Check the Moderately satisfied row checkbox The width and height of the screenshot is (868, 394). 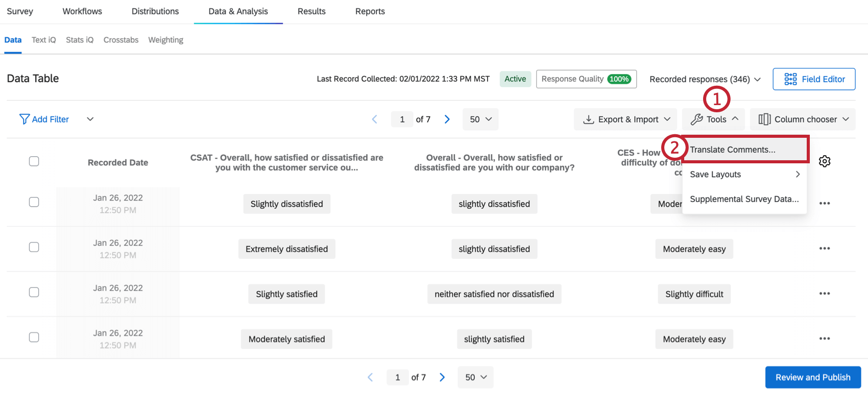click(34, 337)
